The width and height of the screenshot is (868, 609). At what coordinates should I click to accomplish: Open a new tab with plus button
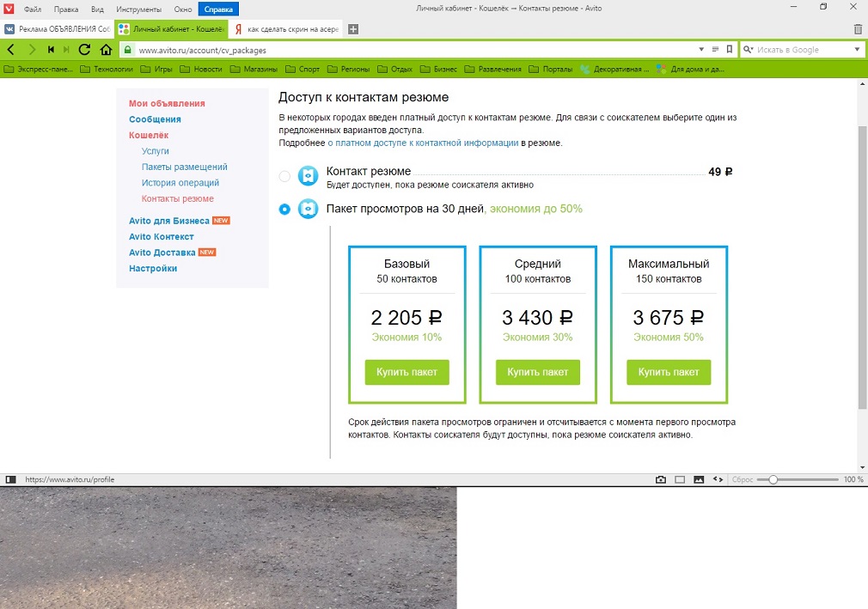pyautogui.click(x=352, y=28)
